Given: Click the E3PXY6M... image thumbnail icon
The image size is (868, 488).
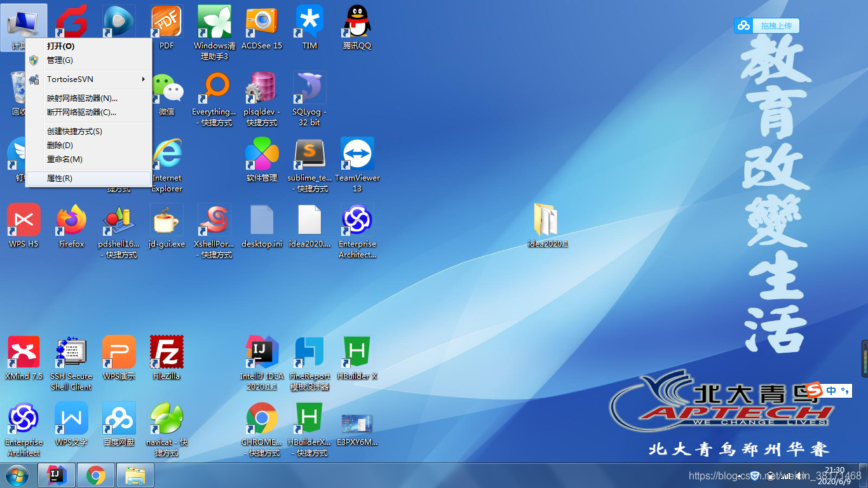Looking at the screenshot, I should tap(357, 423).
